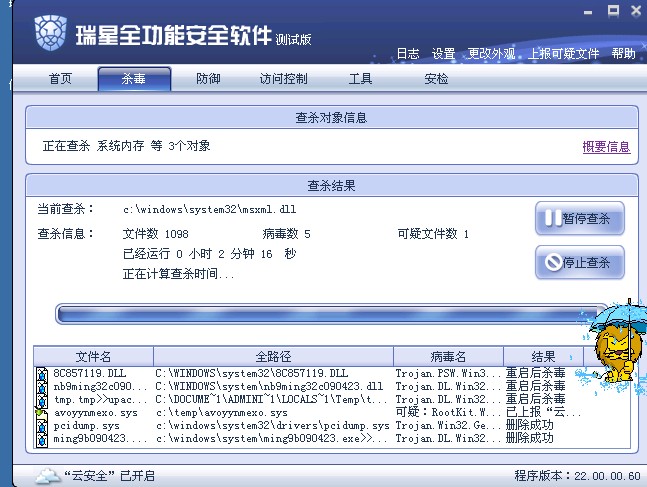Click Trojan.Win32.Ge... virus entry

tap(448, 426)
